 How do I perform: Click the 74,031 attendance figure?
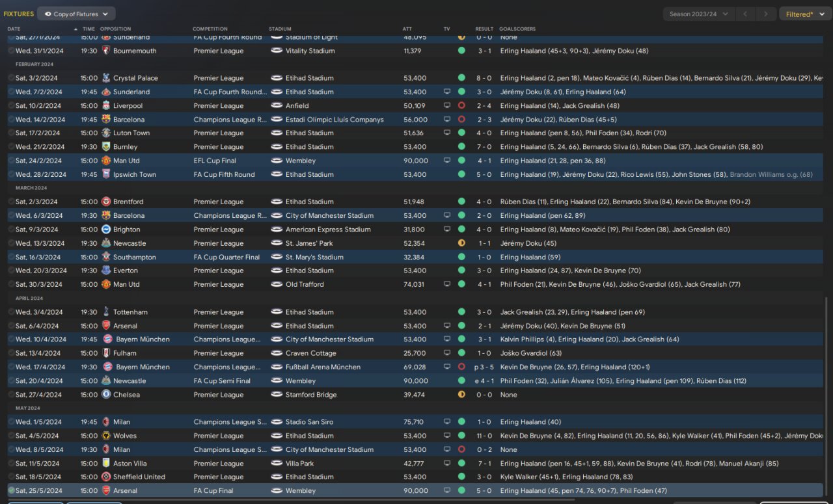tap(415, 284)
